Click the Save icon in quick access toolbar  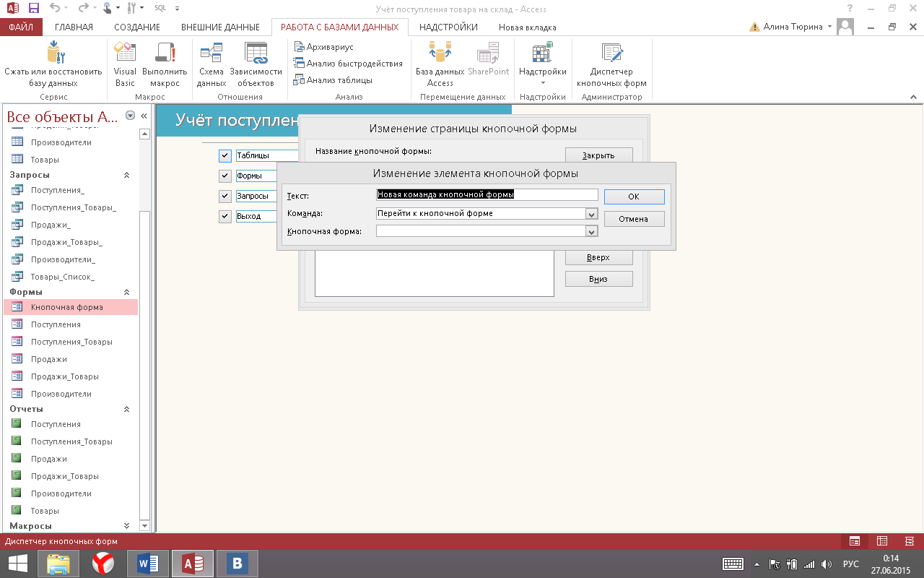point(34,9)
